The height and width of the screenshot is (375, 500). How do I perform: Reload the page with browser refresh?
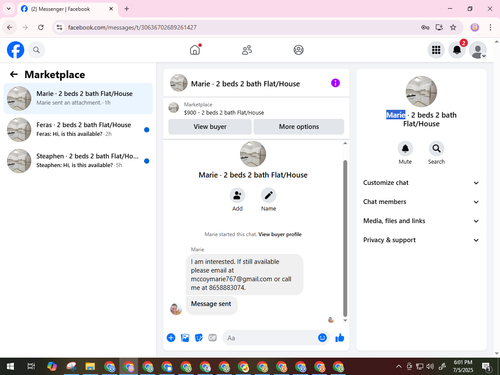41,27
